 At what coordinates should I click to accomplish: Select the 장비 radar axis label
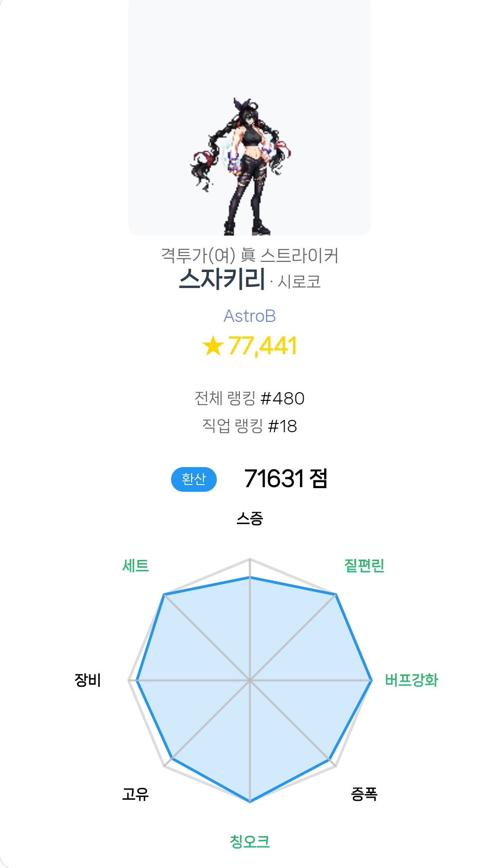click(x=88, y=680)
